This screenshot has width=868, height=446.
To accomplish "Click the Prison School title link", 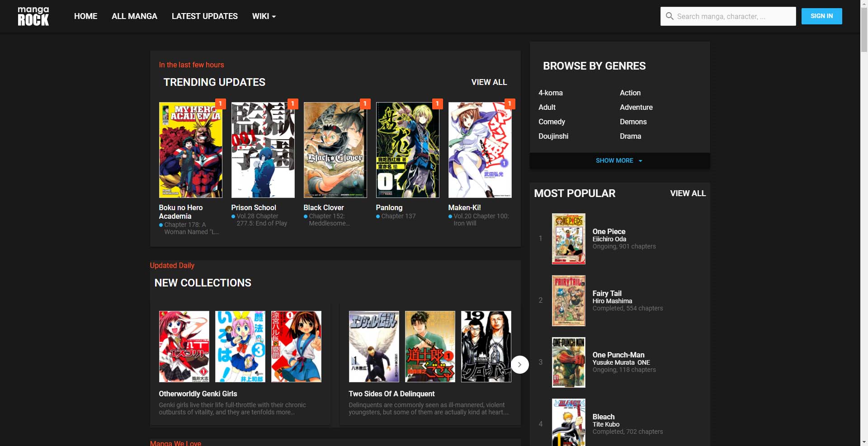I will point(254,207).
